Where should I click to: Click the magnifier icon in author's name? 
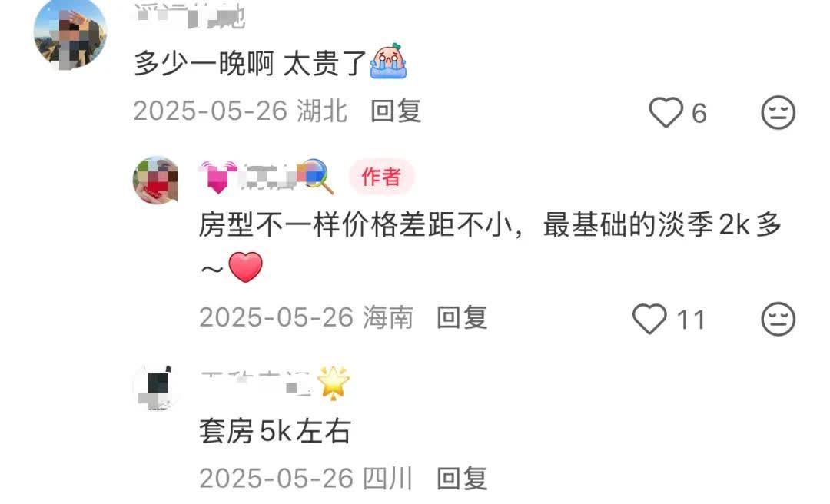(316, 176)
